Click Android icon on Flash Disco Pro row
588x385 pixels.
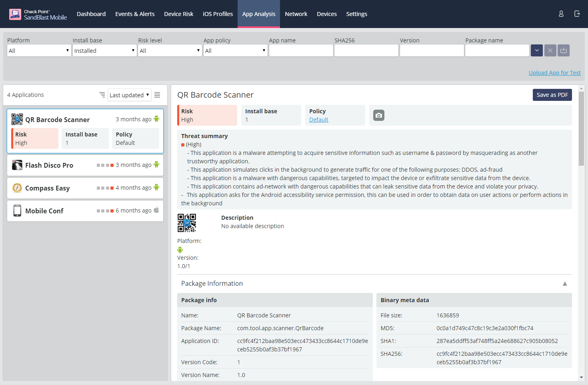tap(156, 164)
